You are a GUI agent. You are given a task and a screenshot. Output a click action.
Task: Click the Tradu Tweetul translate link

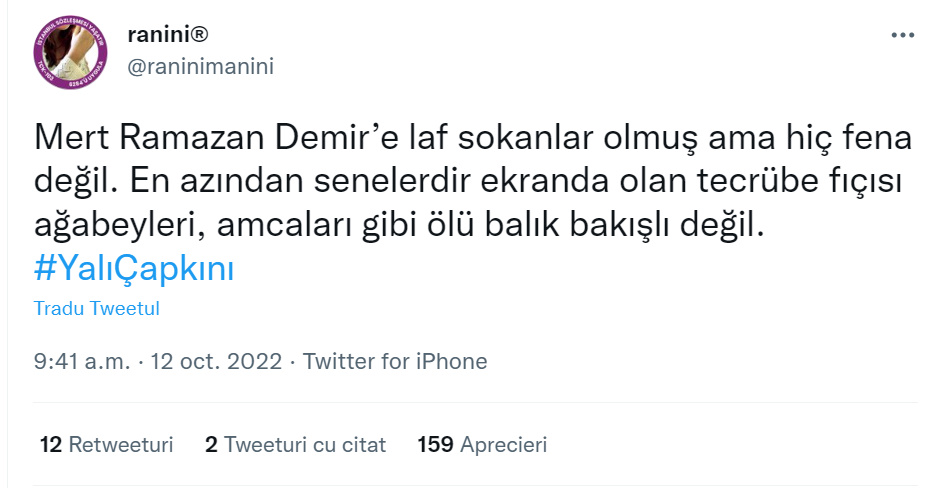tap(97, 308)
